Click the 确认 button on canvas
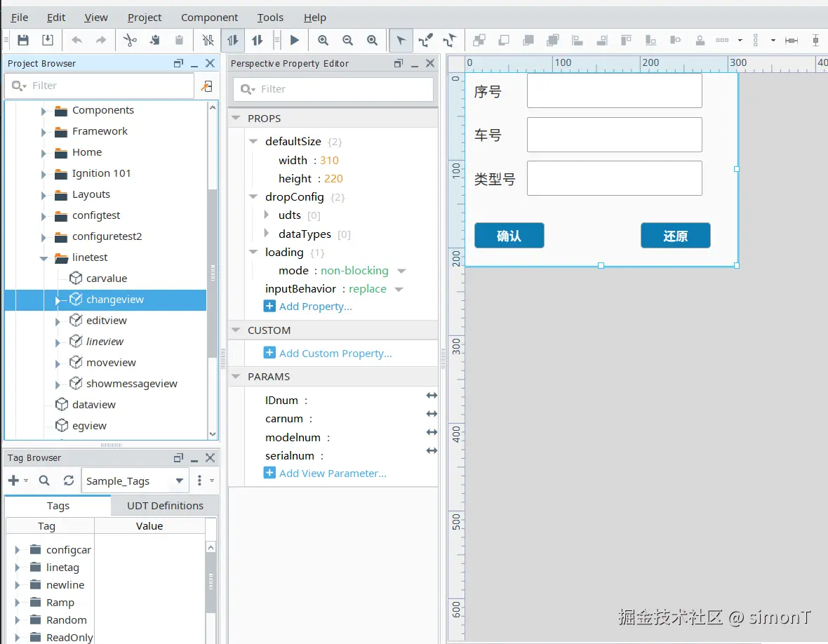The width and height of the screenshot is (828, 644). (x=509, y=236)
